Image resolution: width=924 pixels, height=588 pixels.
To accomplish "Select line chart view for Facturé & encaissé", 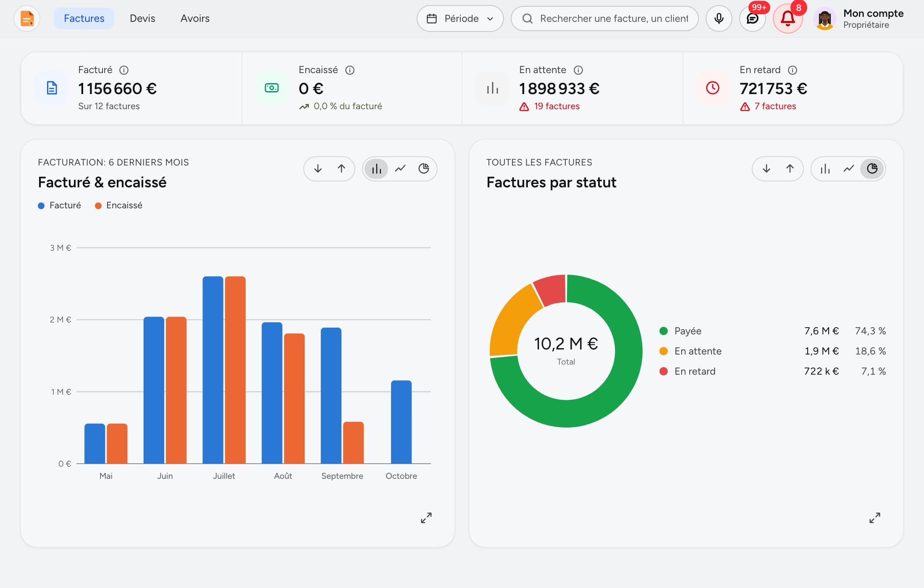I will coord(400,169).
